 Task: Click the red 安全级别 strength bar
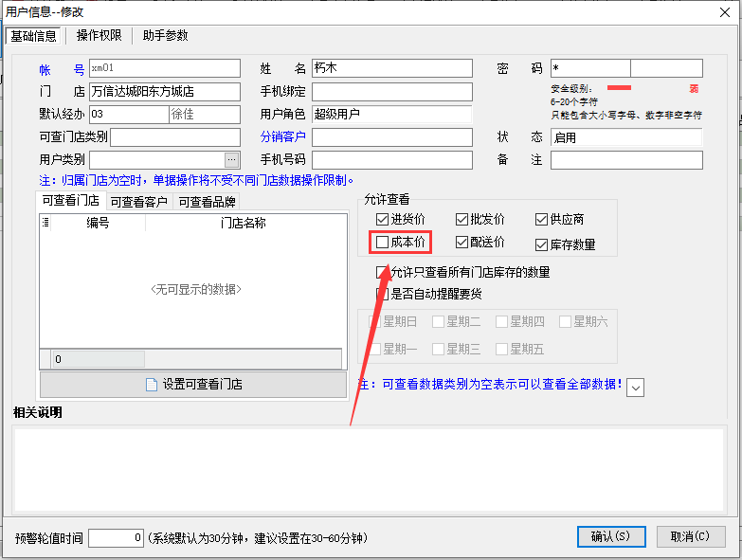[619, 87]
